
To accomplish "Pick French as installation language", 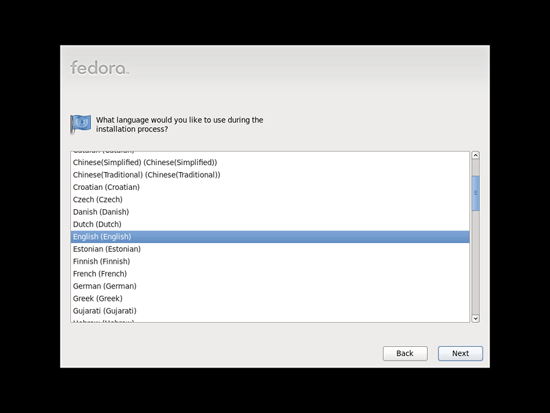I will pyautogui.click(x=270, y=274).
